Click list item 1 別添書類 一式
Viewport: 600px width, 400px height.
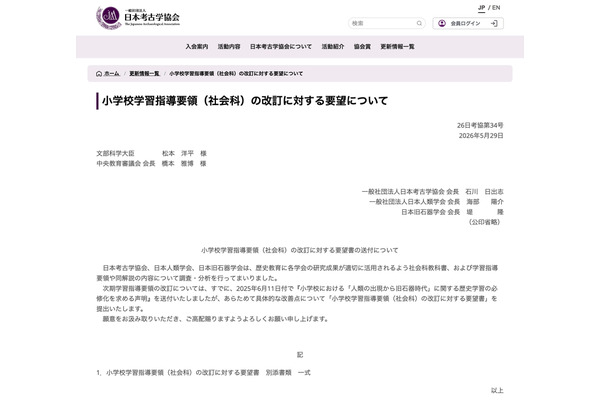click(x=204, y=372)
